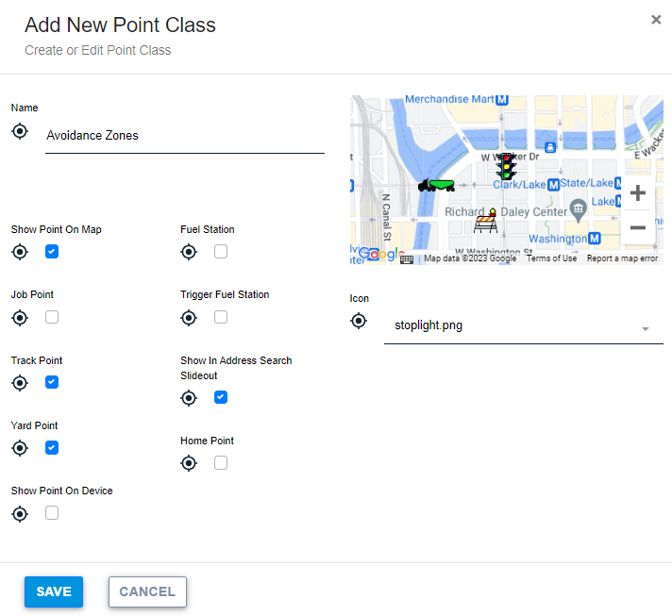Viewport: 672px width, 616px height.
Task: Zoom in on the map
Action: (637, 193)
